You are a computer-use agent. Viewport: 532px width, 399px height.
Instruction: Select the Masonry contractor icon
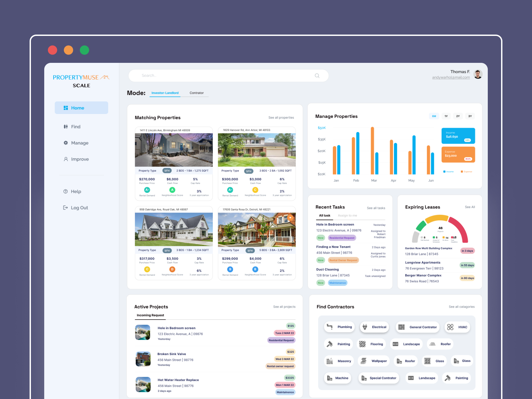coord(330,361)
